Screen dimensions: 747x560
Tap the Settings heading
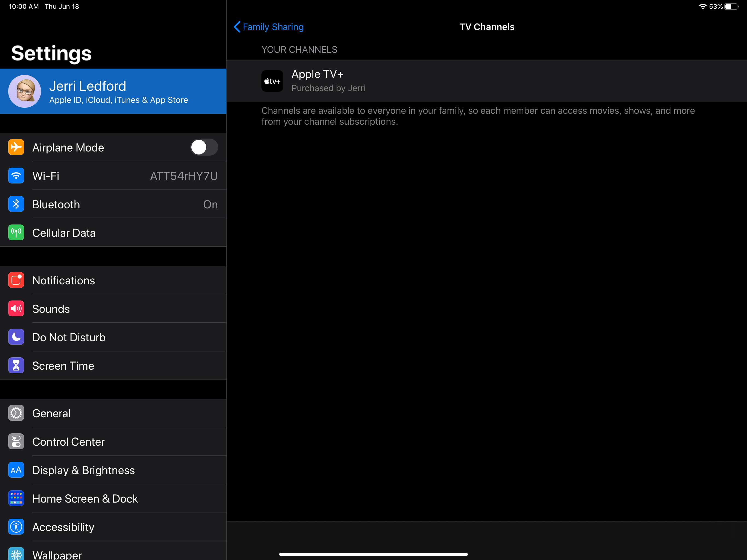[x=51, y=53]
